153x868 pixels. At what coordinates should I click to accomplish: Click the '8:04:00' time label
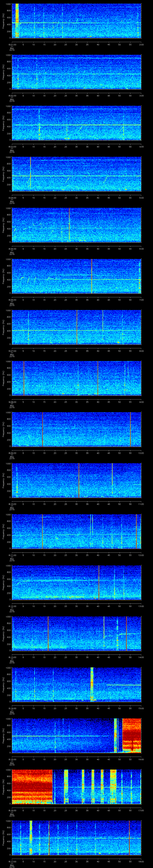coord(12,198)
